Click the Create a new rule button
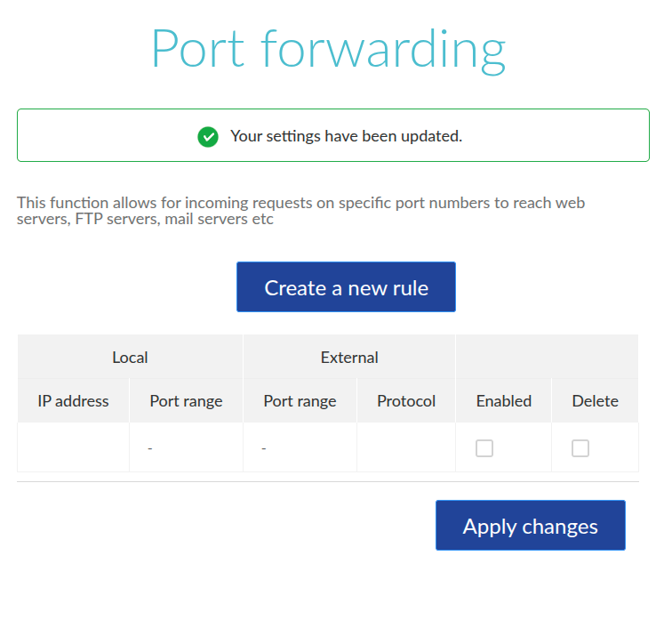The image size is (672, 628). [346, 287]
